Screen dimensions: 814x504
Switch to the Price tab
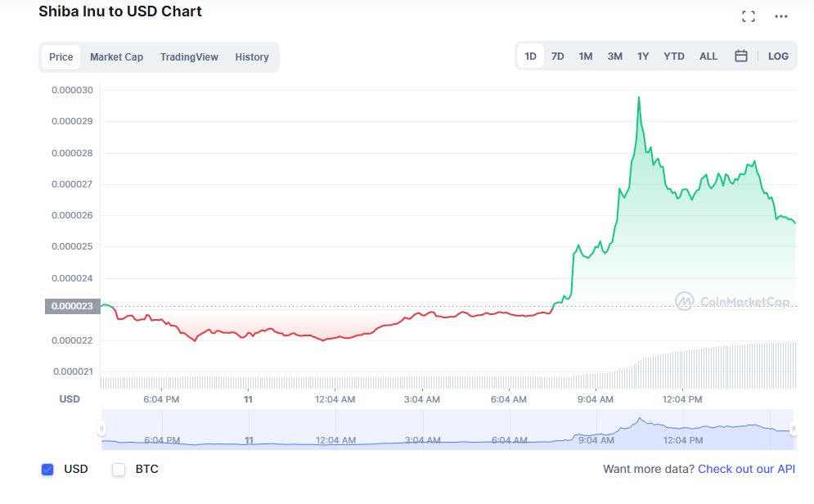(61, 57)
